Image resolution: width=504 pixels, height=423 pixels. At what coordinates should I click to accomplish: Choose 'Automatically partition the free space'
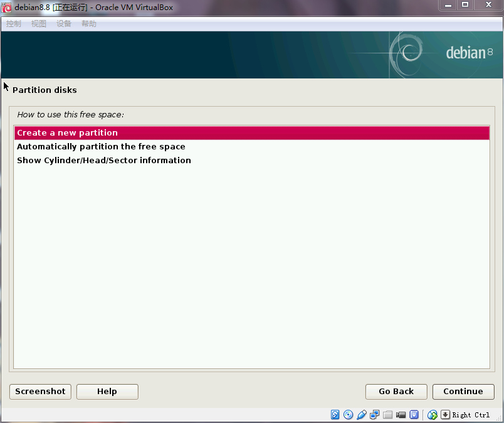pos(101,147)
